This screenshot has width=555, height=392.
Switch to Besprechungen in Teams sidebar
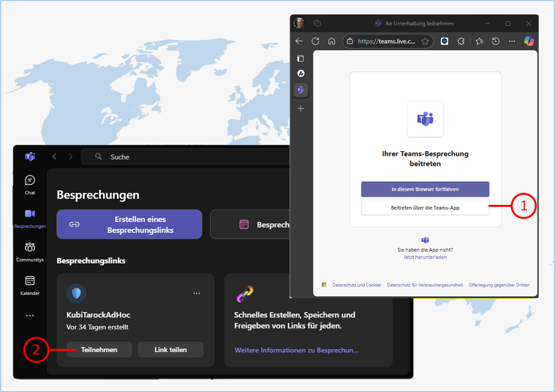pyautogui.click(x=30, y=217)
